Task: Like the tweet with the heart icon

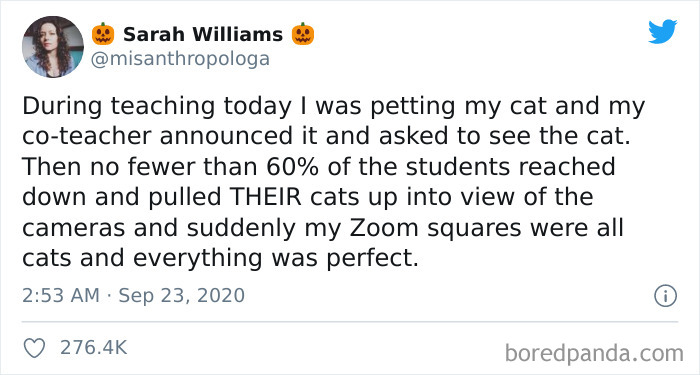Action: click(34, 348)
